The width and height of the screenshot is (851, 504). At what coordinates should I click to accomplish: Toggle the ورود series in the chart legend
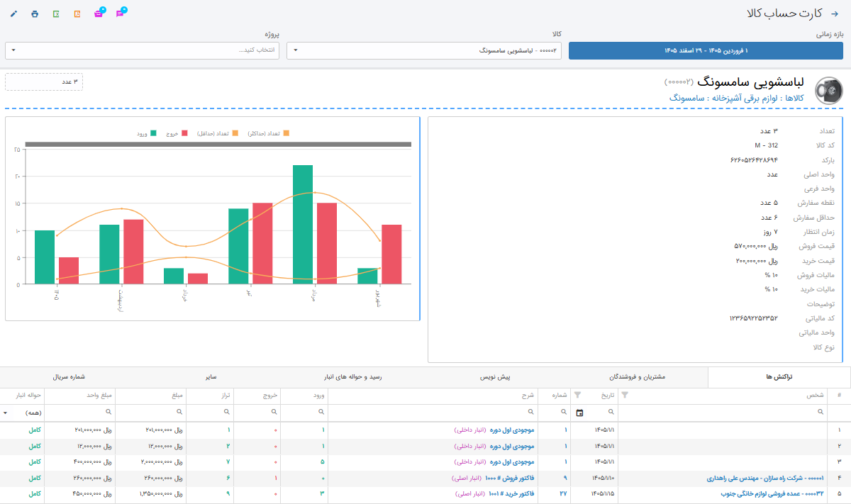(146, 133)
